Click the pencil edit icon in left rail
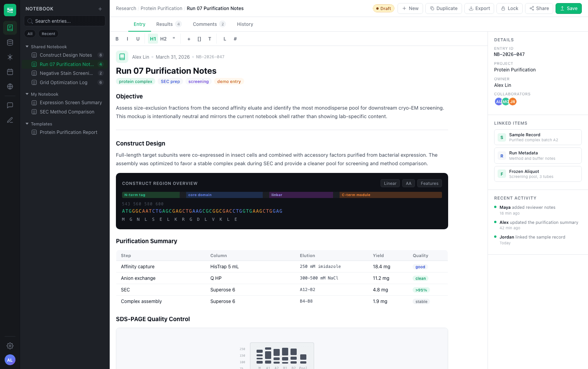 point(10,120)
